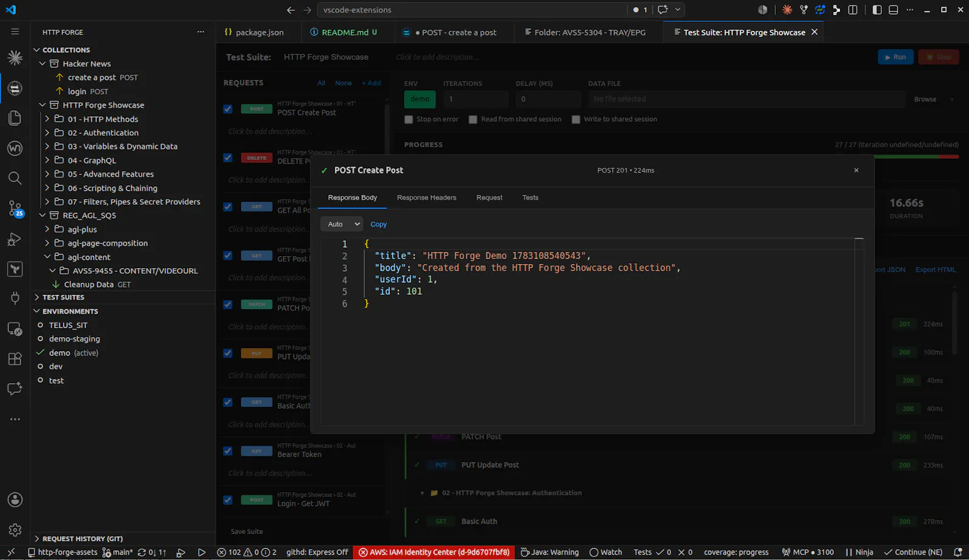Screen dimensions: 969x560
Task: Uncheck the Bearer Token request checkbox
Action: pyautogui.click(x=228, y=450)
